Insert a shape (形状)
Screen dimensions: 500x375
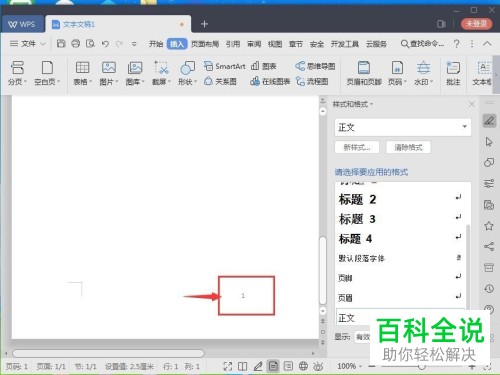point(187,73)
